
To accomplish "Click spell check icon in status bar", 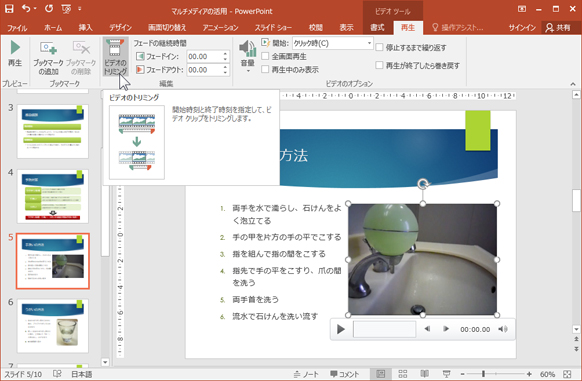I will [x=57, y=374].
